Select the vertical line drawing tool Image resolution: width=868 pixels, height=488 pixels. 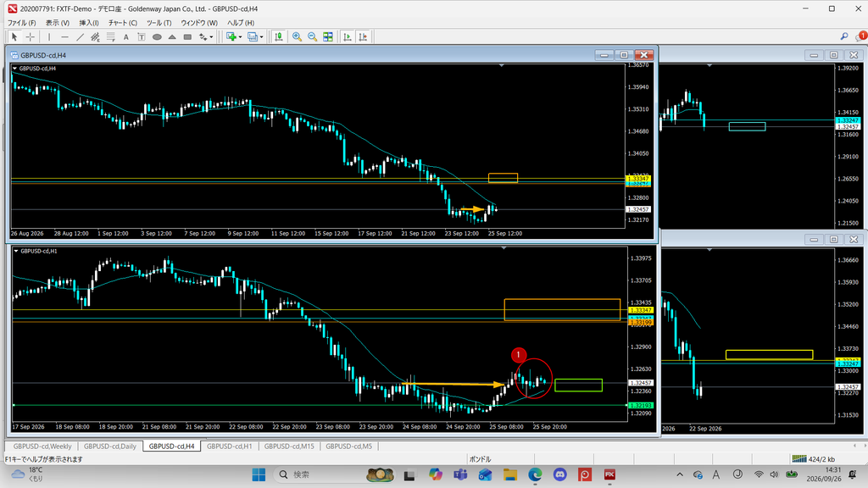[x=49, y=37]
